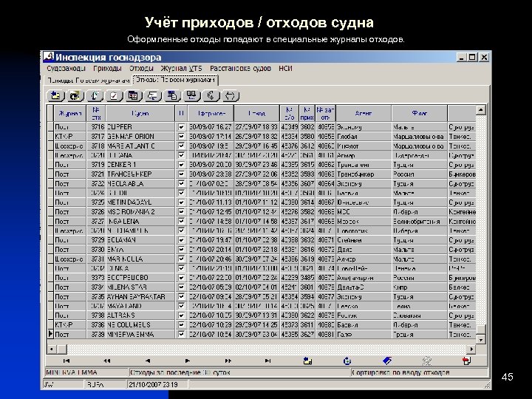The image size is (532, 399).
Task: Click the Журнал column header
Action: pos(70,113)
